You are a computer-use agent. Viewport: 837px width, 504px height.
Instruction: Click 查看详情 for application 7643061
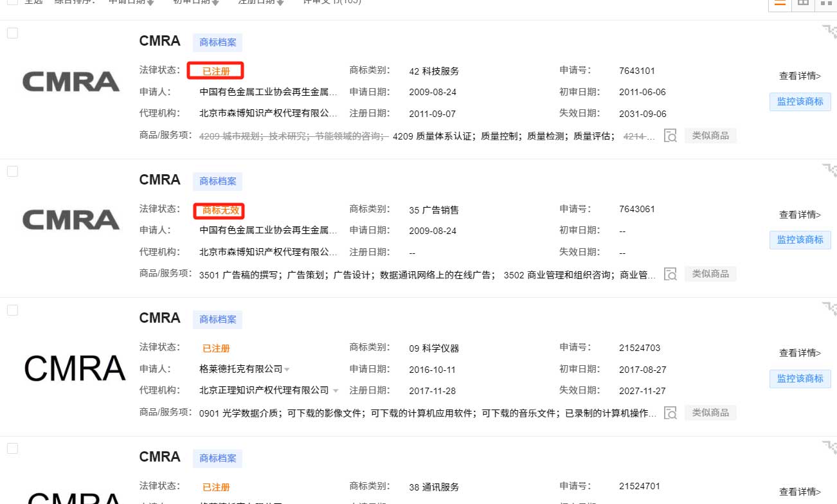click(800, 215)
